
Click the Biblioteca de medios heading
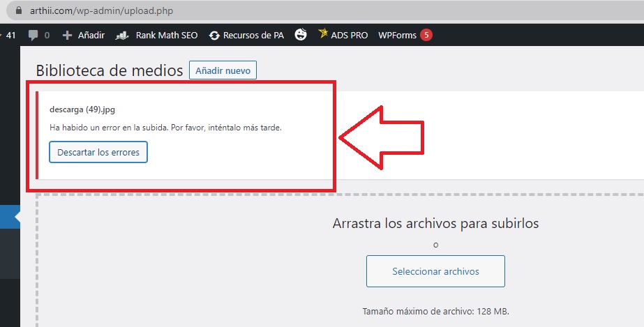pos(110,70)
